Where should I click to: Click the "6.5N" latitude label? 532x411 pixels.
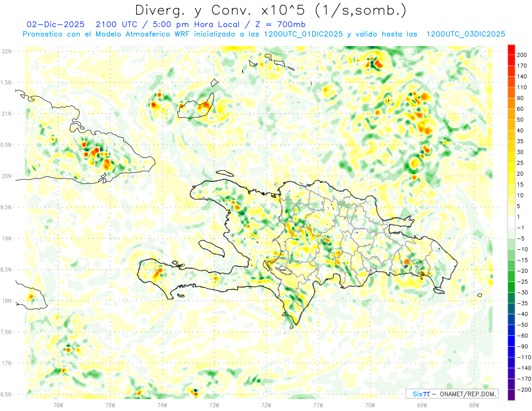click(x=6, y=395)
